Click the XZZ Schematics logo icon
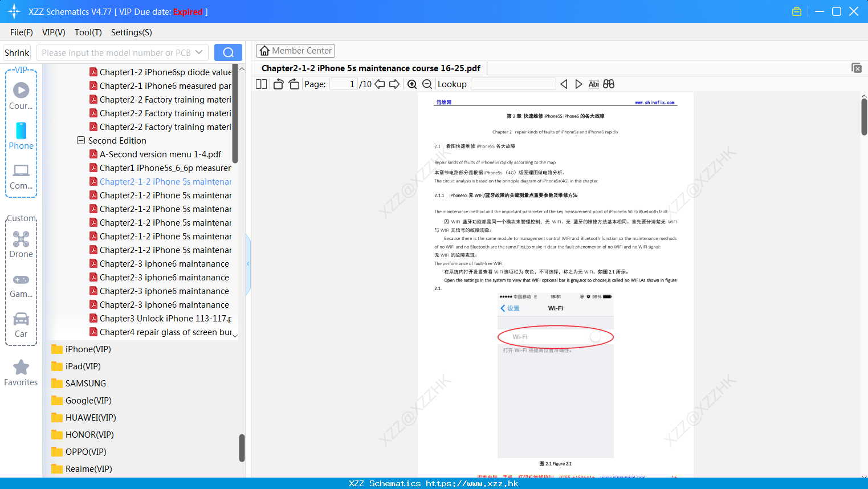 14,11
